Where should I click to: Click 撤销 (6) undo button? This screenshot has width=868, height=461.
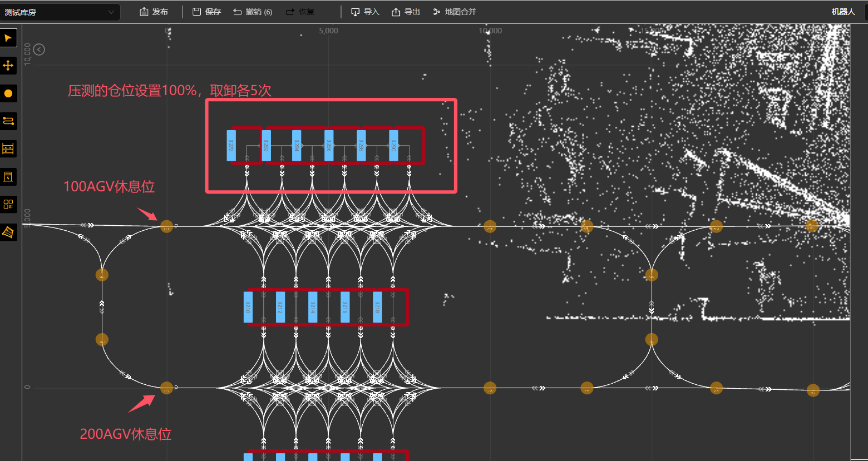point(253,12)
